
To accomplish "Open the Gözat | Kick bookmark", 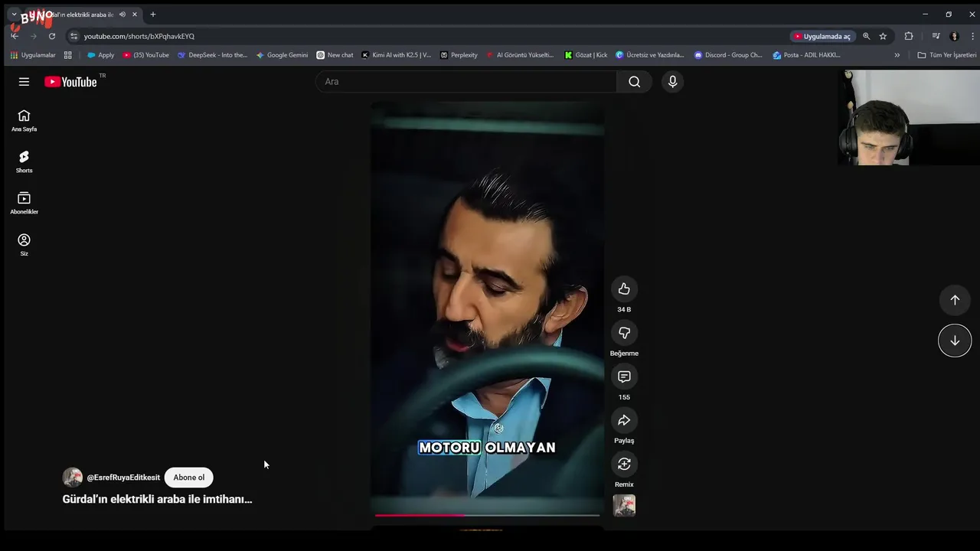I will [586, 55].
